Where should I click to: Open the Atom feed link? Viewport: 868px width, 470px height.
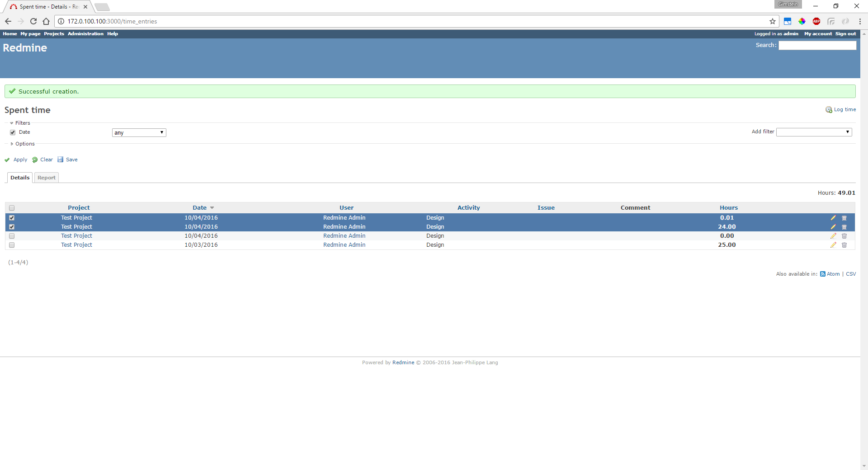coord(833,274)
